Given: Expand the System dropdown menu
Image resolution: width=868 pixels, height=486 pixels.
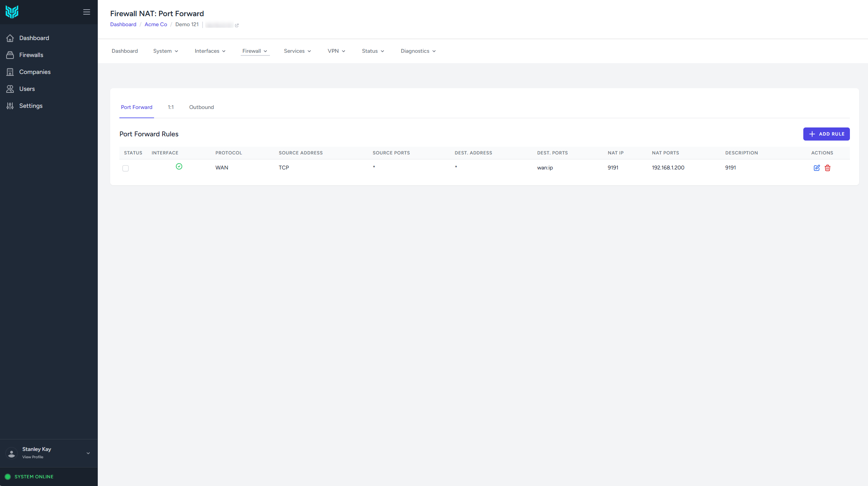Looking at the screenshot, I should [x=166, y=51].
